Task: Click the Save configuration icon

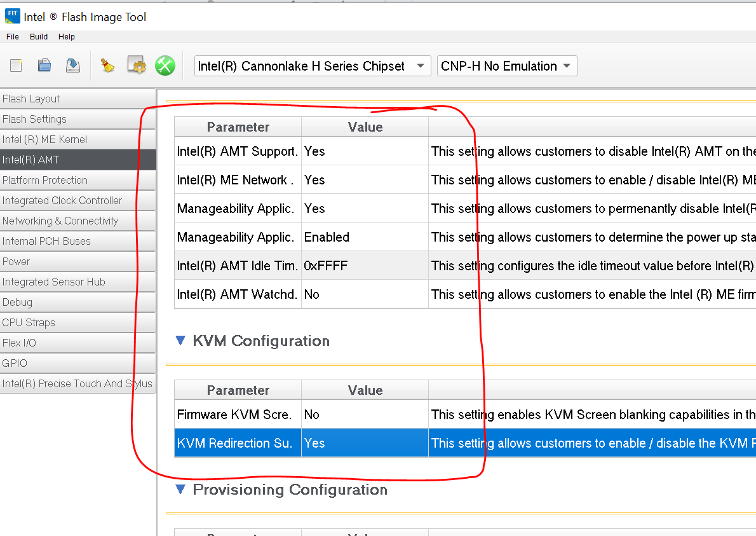Action: 73,65
